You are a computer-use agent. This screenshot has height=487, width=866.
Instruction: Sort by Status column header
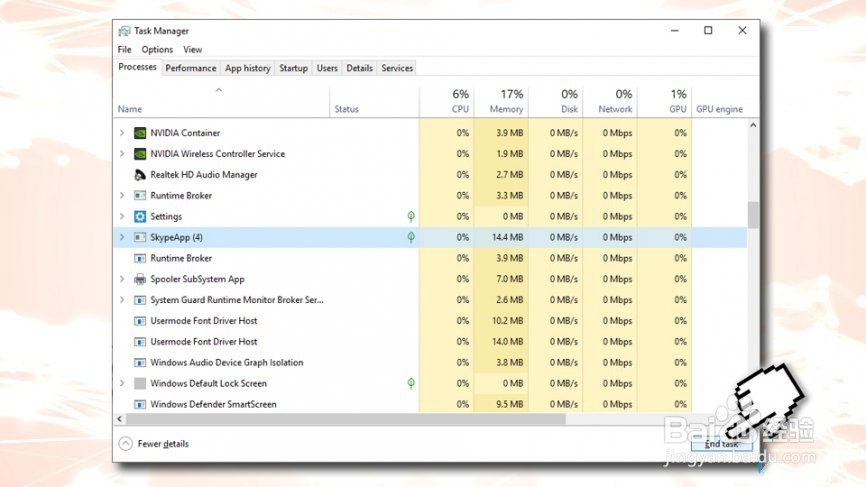(x=374, y=103)
